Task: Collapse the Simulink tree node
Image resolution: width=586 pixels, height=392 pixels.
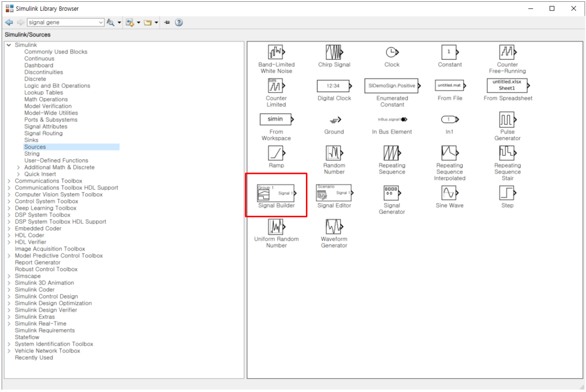Action: pos(8,45)
